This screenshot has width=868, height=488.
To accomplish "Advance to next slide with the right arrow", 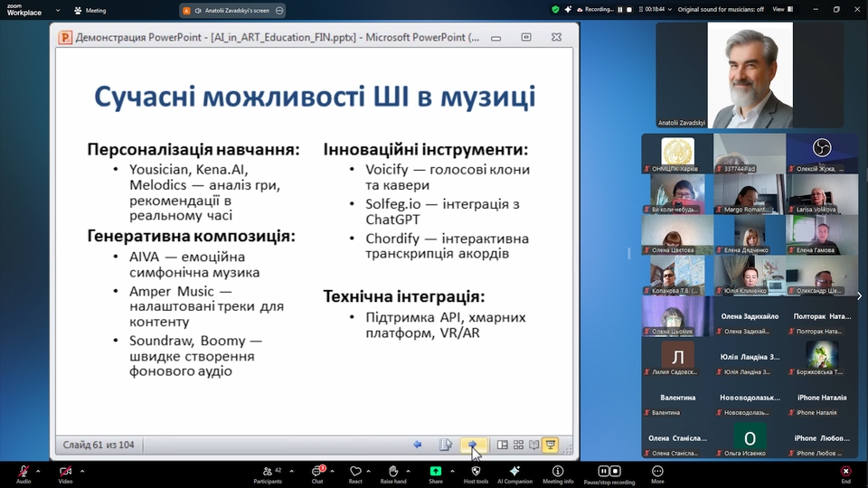I will click(x=472, y=445).
